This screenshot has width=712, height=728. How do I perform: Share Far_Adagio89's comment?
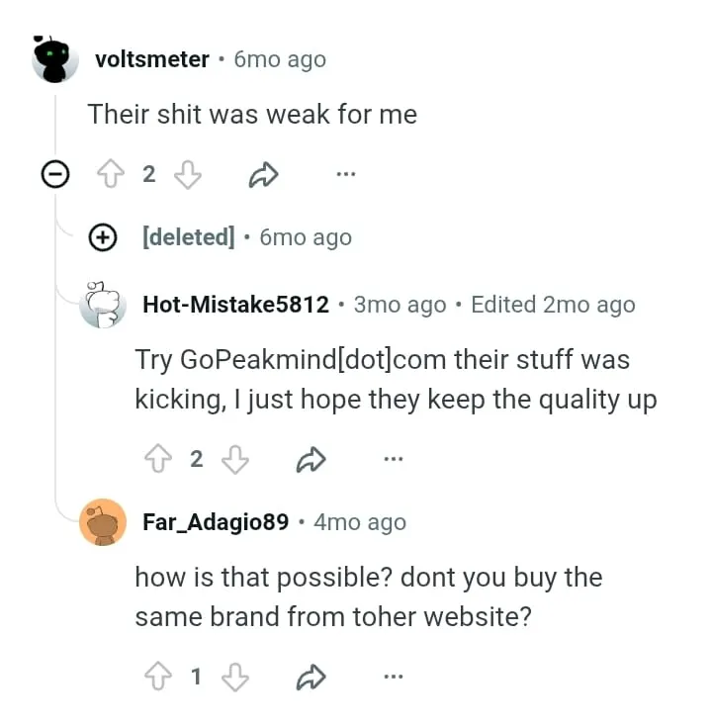tap(311, 677)
